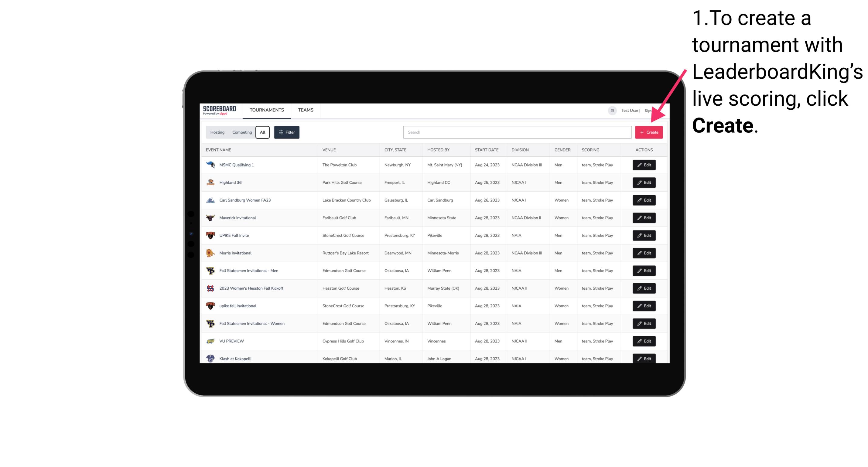This screenshot has height=467, width=868.
Task: Click the Create button to add tournament
Action: [649, 132]
